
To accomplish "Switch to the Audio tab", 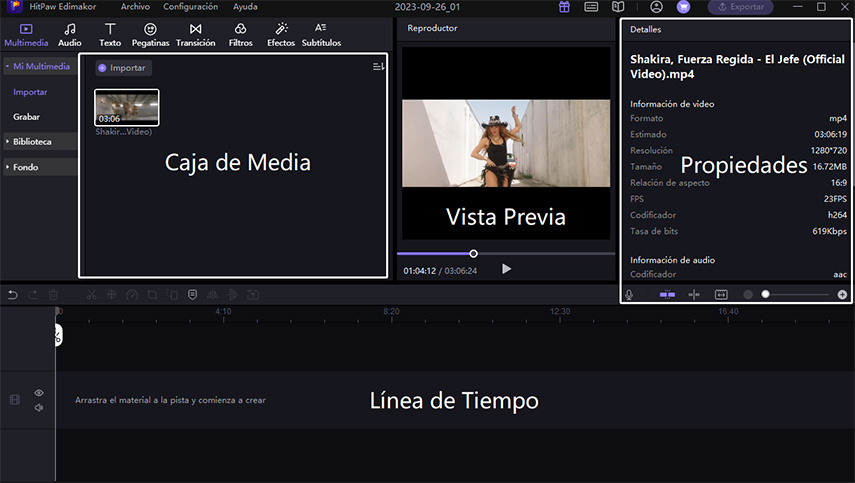I will click(70, 35).
